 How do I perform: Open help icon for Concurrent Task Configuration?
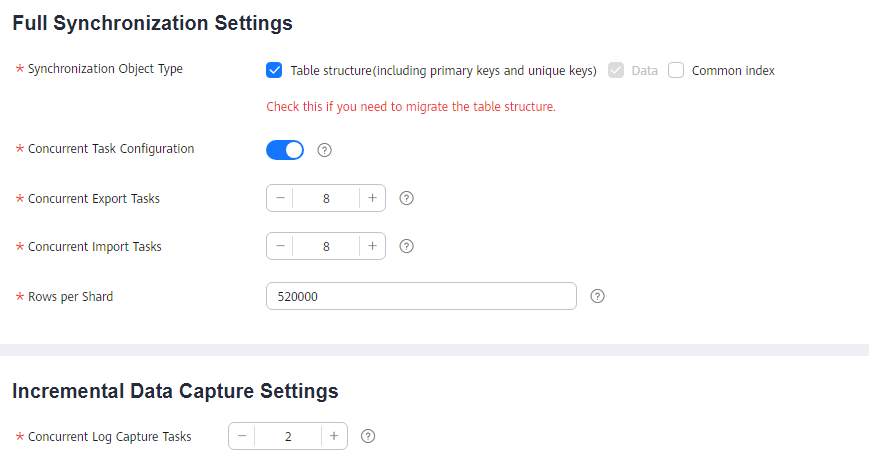click(324, 150)
